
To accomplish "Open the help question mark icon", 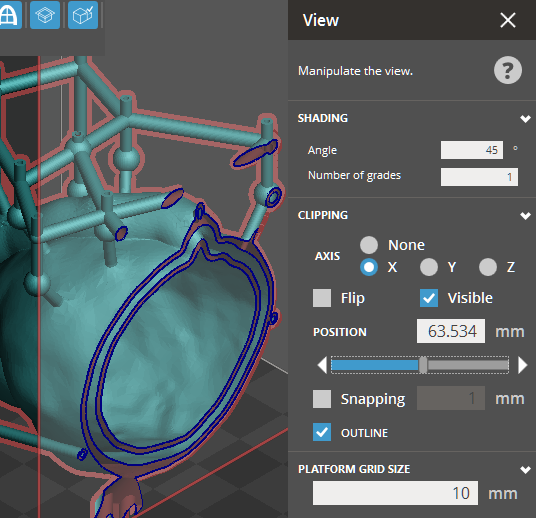I will pyautogui.click(x=508, y=70).
